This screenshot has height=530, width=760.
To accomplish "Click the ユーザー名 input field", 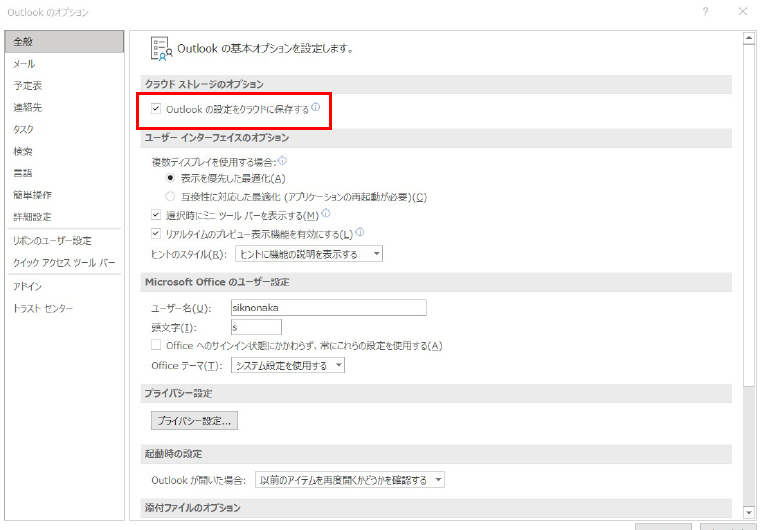I will [329, 307].
